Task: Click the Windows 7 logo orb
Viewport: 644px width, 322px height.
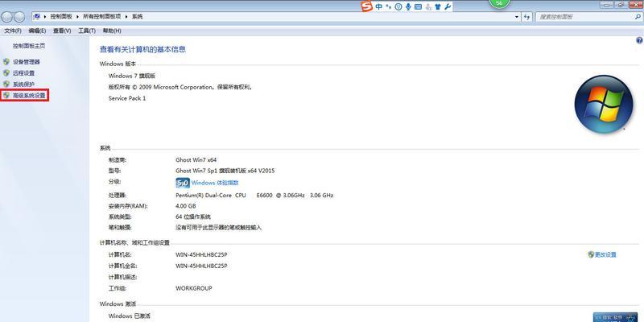Action: tap(603, 104)
